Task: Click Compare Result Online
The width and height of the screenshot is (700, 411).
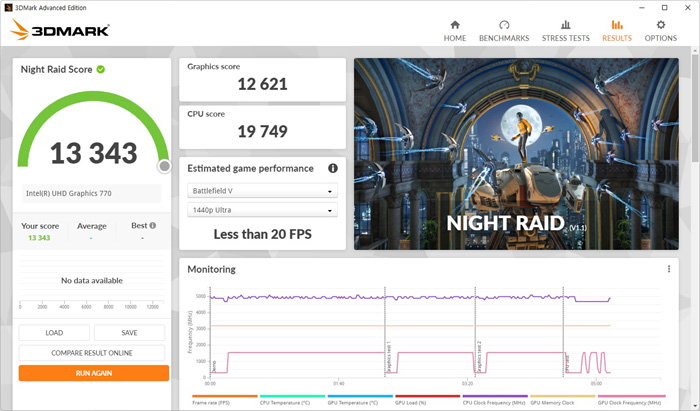Action: click(x=93, y=353)
